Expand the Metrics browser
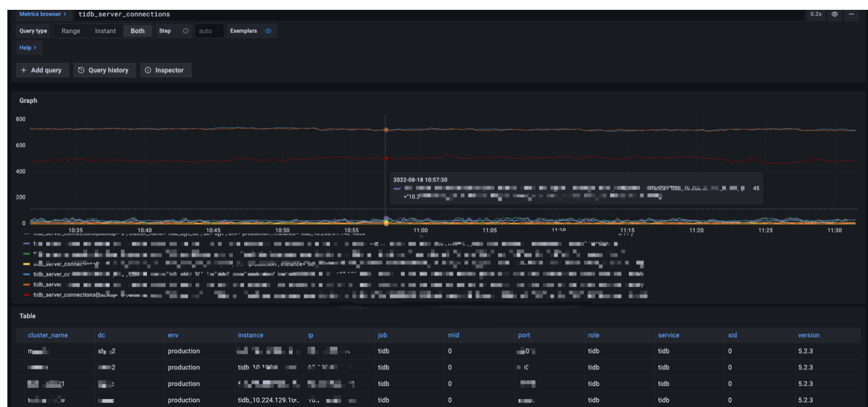Image resolution: width=868 pixels, height=407 pixels. click(42, 14)
